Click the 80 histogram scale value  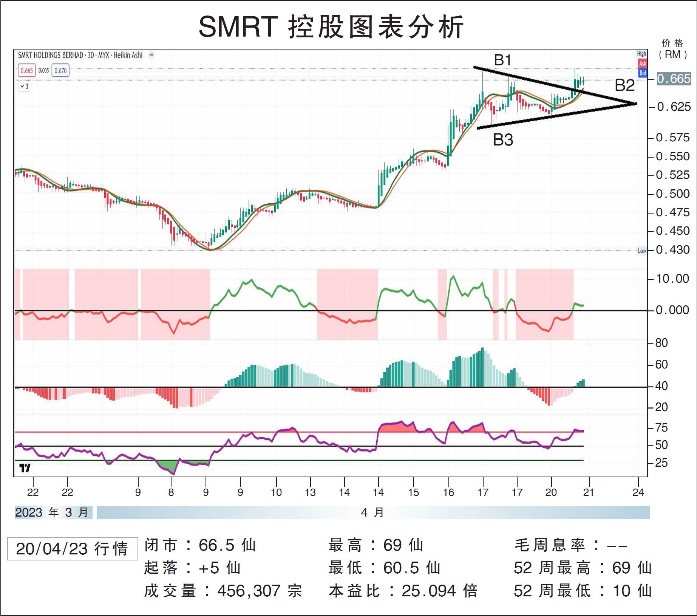coord(661,343)
